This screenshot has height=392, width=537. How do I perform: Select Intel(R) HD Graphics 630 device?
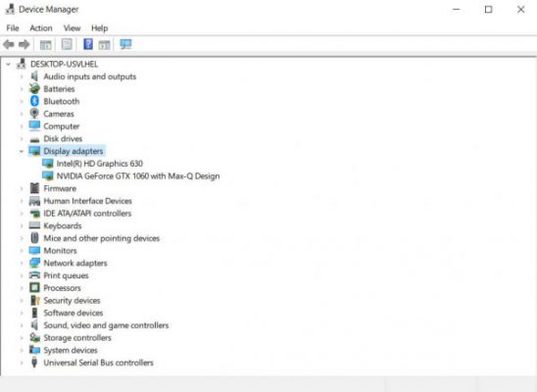click(x=99, y=164)
